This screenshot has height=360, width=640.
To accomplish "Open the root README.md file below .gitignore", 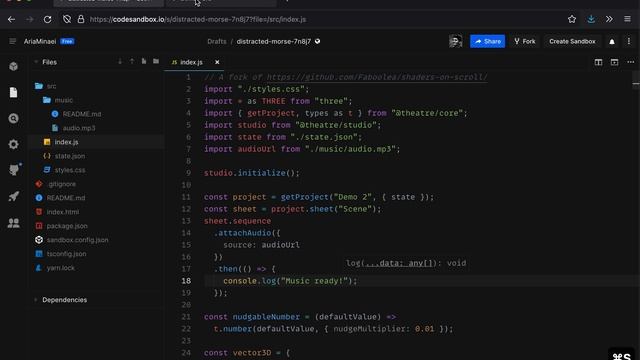I will point(66,198).
